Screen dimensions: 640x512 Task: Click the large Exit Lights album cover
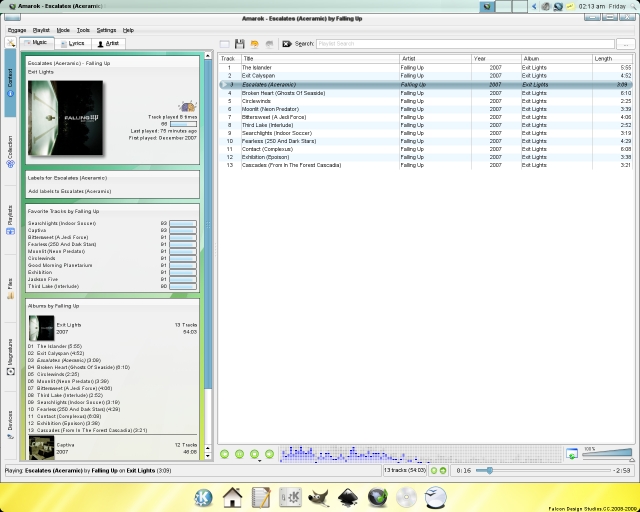coord(65,118)
